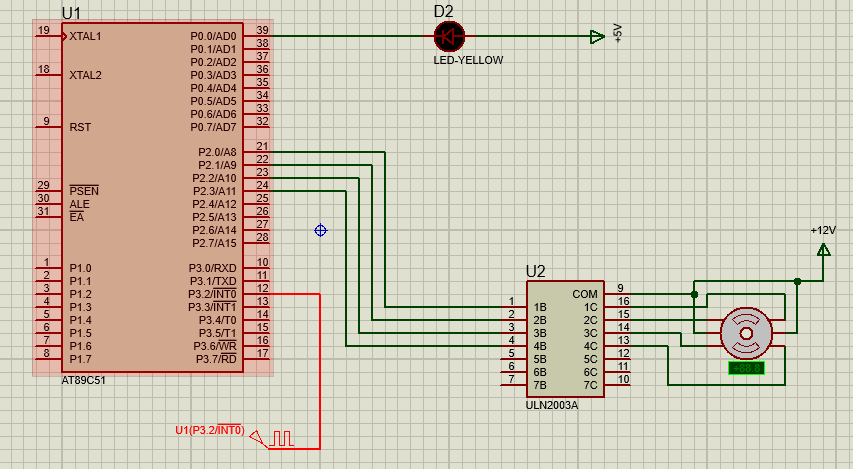Click the 4B input label on U2

click(x=540, y=346)
